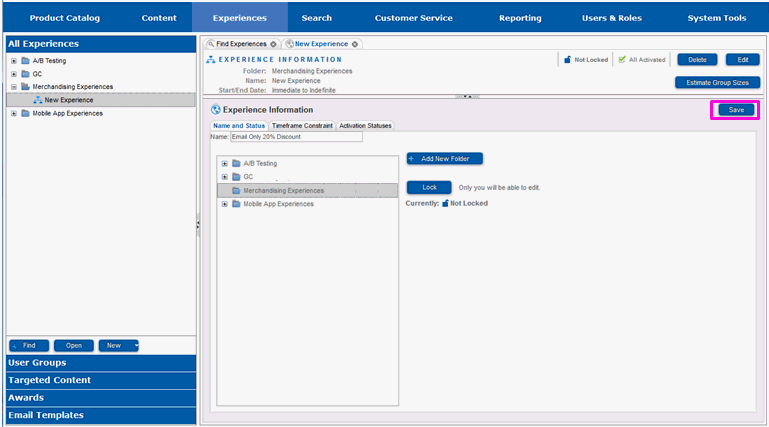
Task: Open the System Tools menu
Action: [x=717, y=18]
